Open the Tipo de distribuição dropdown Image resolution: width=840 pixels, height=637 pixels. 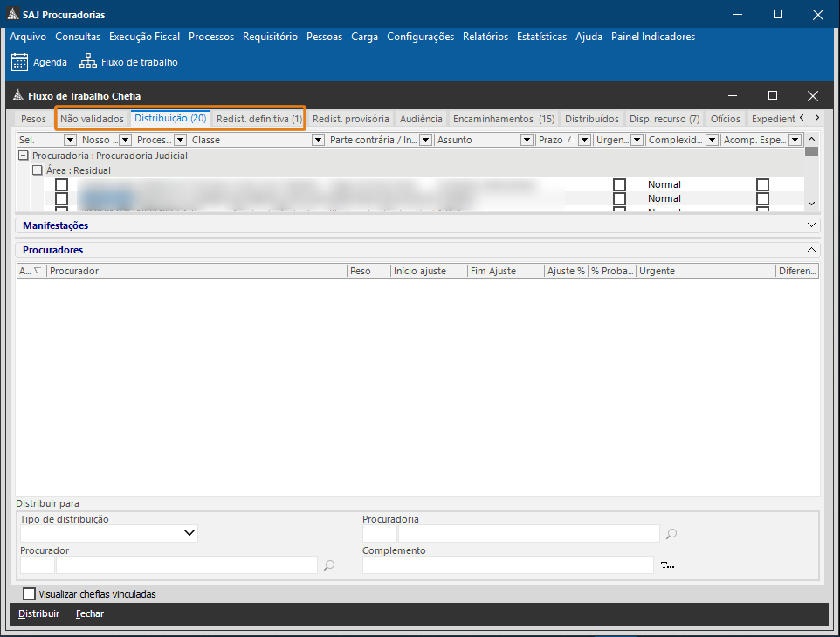[189, 533]
